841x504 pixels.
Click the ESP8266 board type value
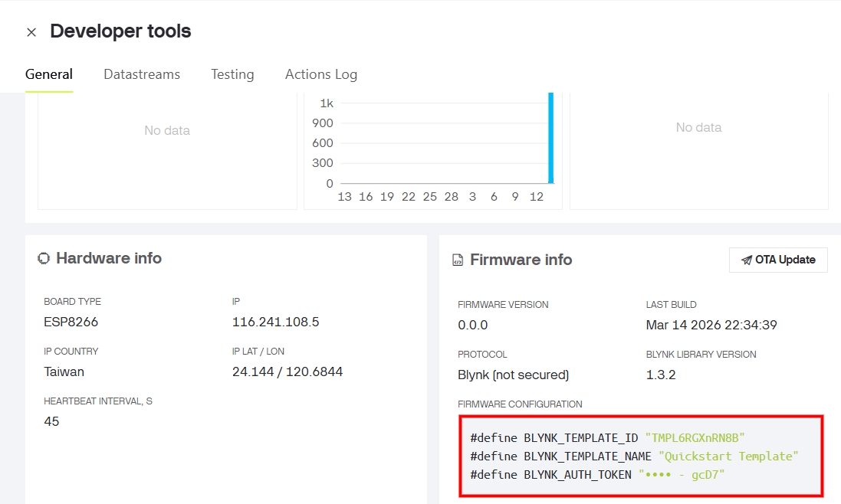(x=71, y=322)
